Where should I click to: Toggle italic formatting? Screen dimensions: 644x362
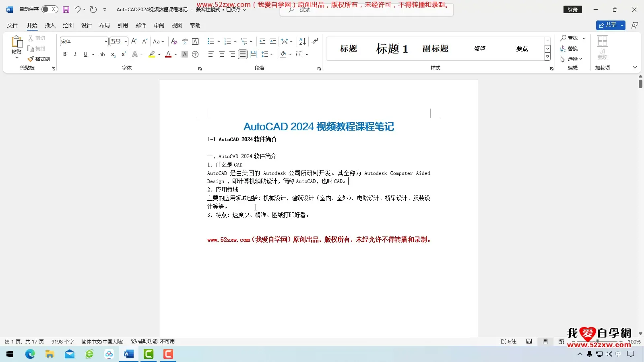(75, 54)
